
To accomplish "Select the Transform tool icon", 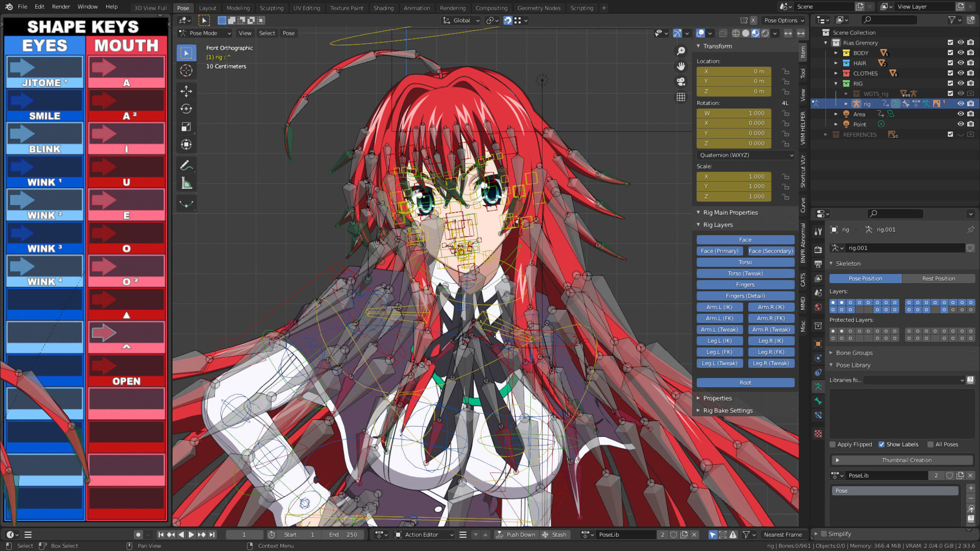I will point(186,144).
